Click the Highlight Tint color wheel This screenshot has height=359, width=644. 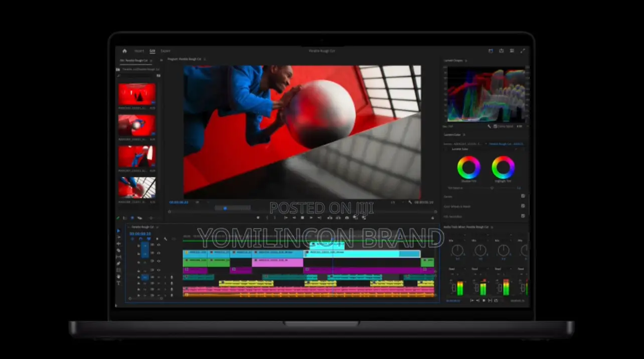pyautogui.click(x=503, y=168)
